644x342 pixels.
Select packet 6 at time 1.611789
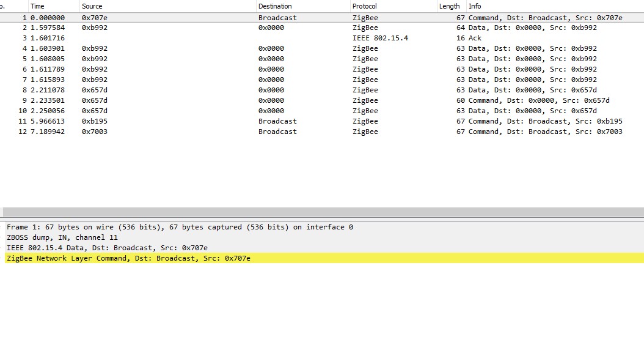pos(322,69)
